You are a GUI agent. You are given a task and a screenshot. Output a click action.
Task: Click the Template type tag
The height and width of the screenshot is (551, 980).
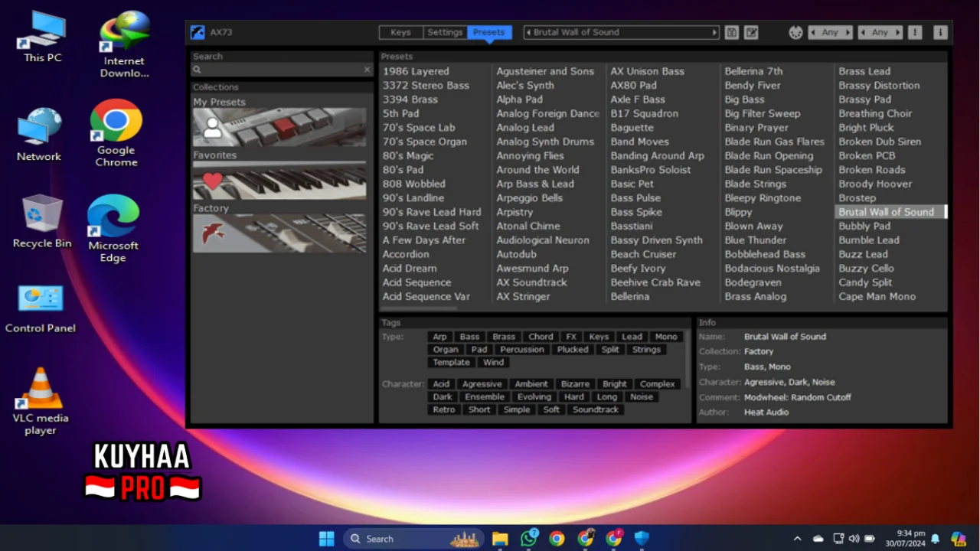coord(452,363)
